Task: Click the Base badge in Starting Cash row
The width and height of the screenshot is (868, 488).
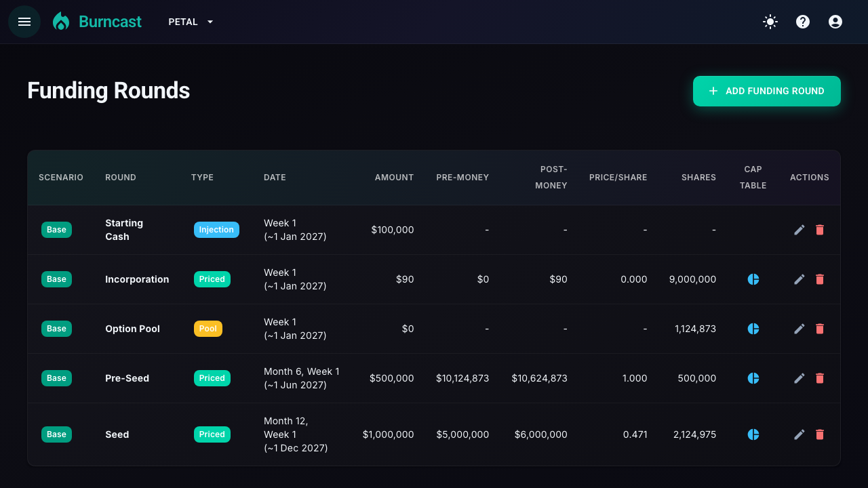Action: (x=56, y=230)
